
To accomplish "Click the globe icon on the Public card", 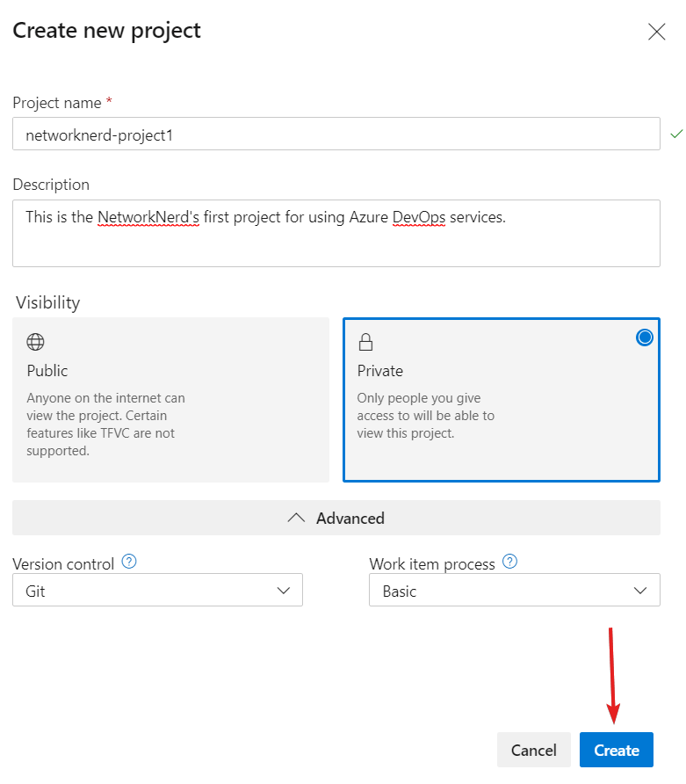I will [33, 341].
